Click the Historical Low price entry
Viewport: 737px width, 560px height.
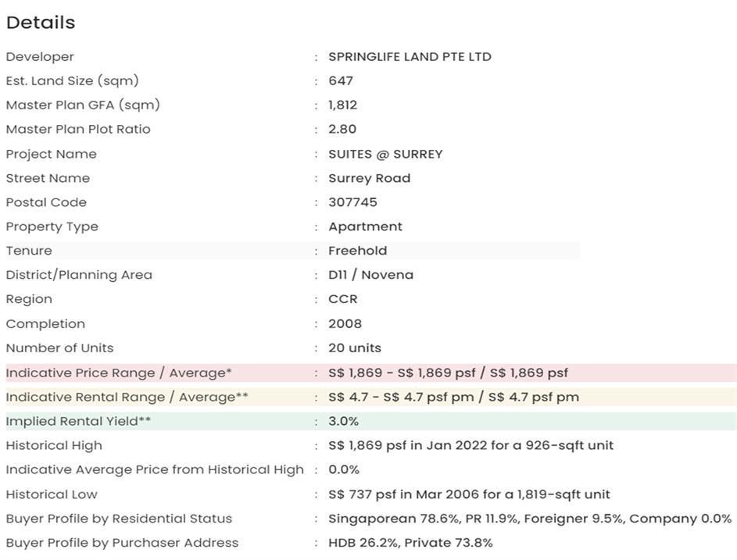[x=469, y=494]
